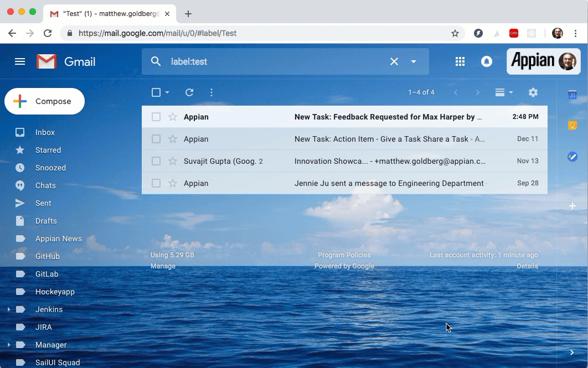588x368 pixels.
Task: Open Google notifications bell
Action: pos(487,61)
